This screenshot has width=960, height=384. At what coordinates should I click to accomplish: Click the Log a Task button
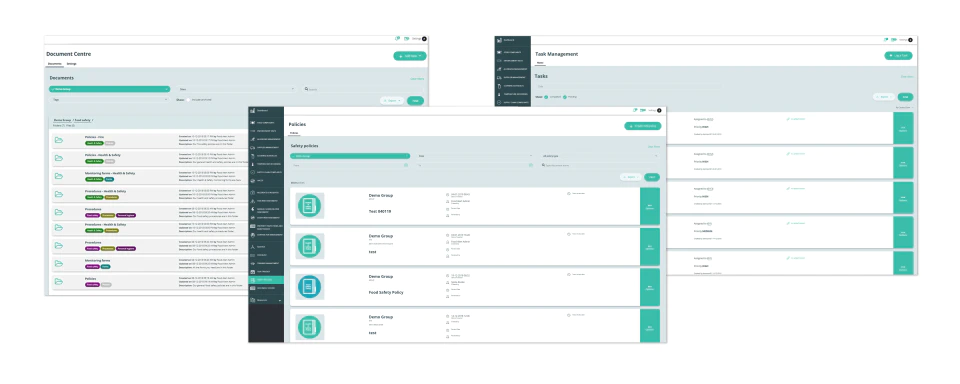pos(898,56)
